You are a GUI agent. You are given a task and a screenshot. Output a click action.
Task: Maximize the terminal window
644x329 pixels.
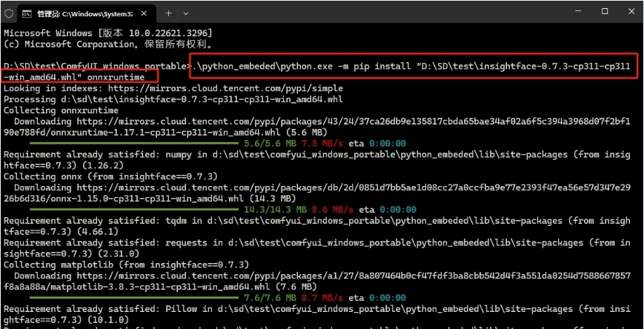(605, 12)
